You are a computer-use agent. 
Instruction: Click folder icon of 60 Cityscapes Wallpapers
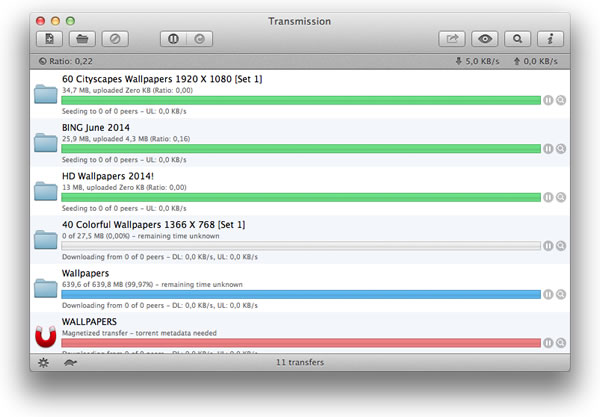46,94
